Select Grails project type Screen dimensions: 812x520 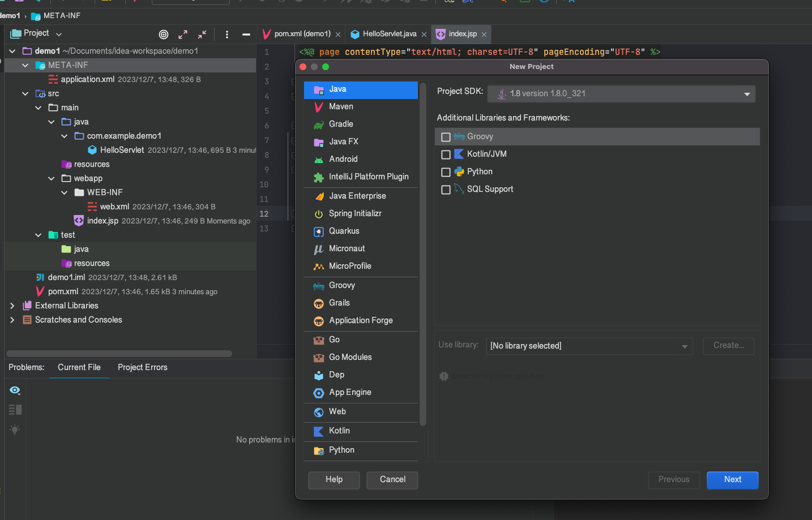(x=361, y=303)
